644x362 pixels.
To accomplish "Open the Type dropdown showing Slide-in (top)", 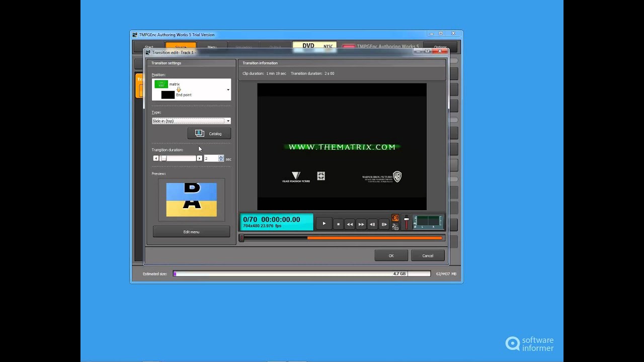I will click(x=191, y=121).
